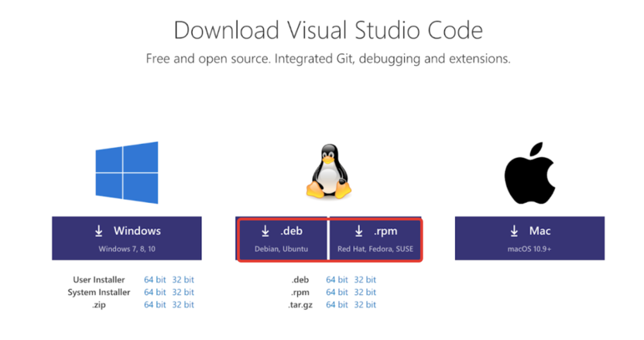644x340 pixels.
Task: Download the .deb package for Debian, Ubuntu
Action: tap(282, 239)
